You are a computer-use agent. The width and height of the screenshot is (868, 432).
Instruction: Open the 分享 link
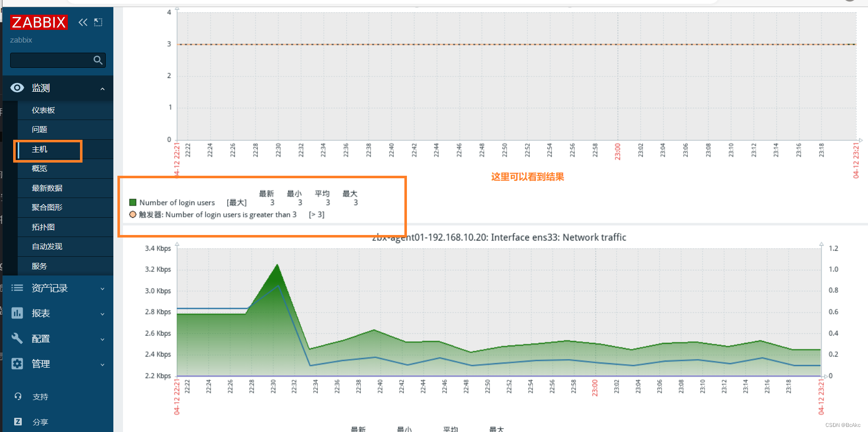coord(40,422)
